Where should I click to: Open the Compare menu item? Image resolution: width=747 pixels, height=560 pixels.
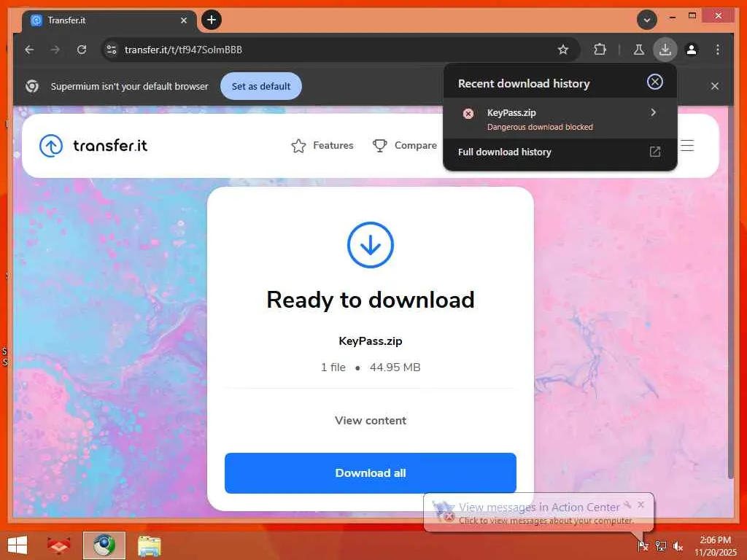pos(404,145)
